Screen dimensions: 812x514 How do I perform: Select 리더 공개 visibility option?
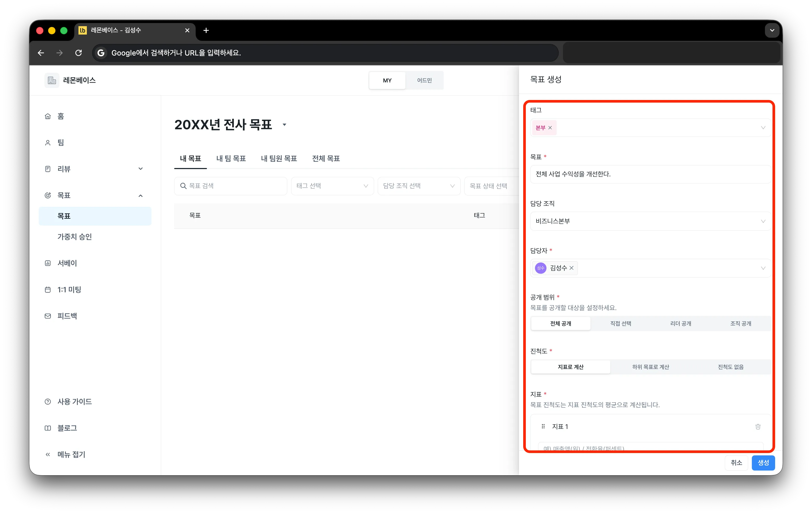(x=680, y=323)
